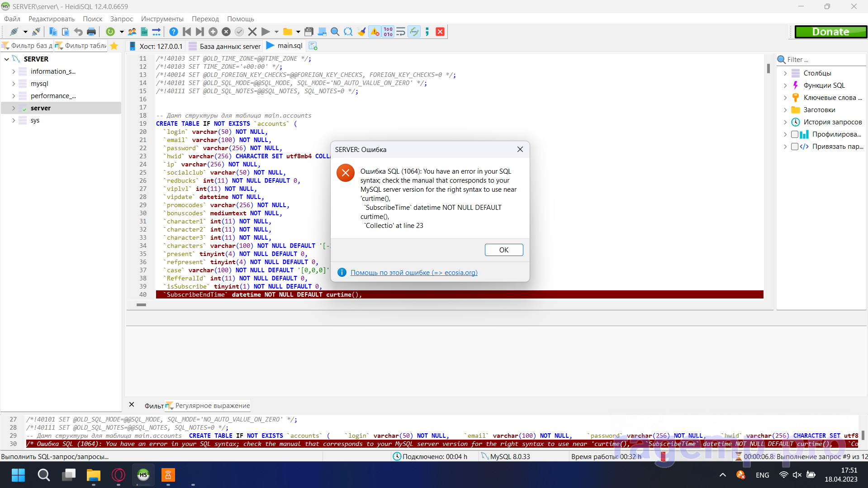The height and width of the screenshot is (488, 868).
Task: Click the undo arrow icon
Action: click(x=78, y=32)
